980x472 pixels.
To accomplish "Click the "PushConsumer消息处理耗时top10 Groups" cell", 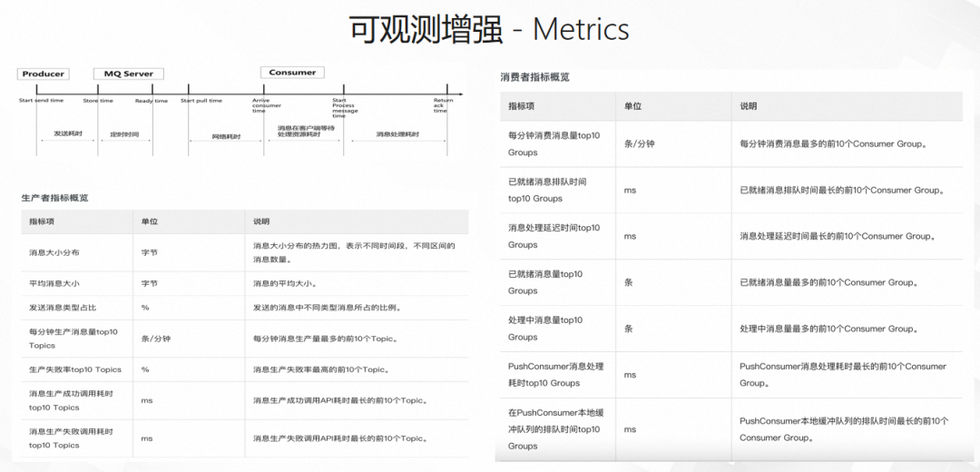I will (x=555, y=375).
